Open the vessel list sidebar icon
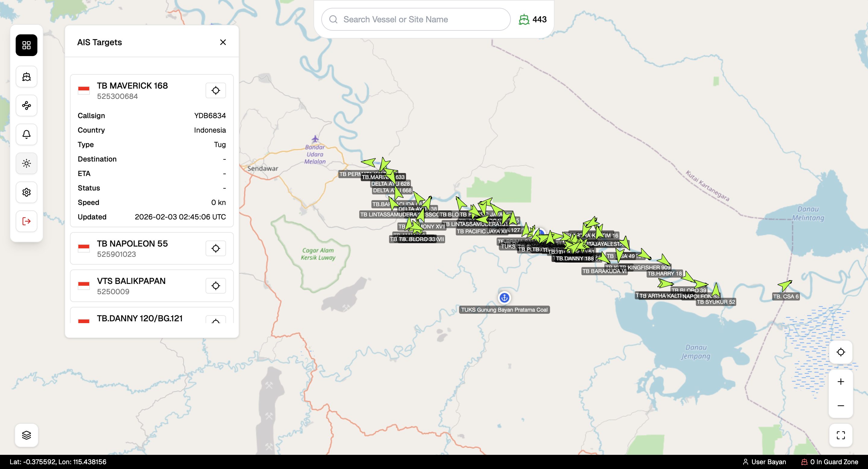Image resolution: width=868 pixels, height=469 pixels. pos(26,77)
